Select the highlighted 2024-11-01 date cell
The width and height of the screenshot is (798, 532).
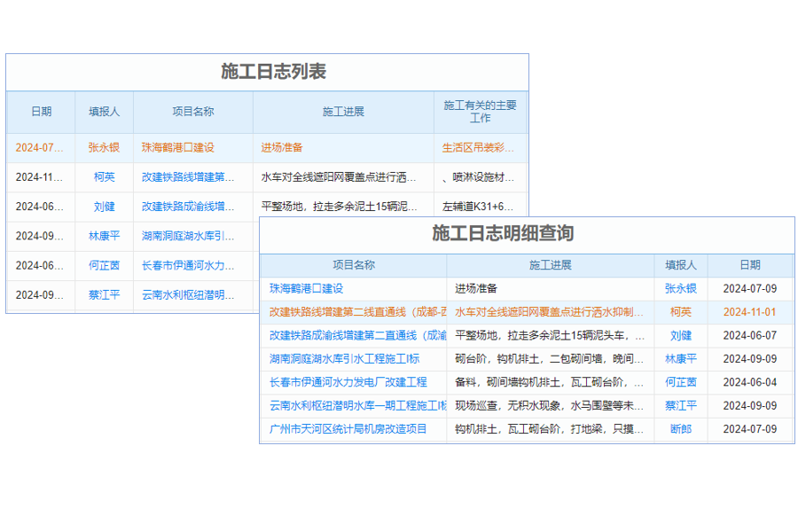point(751,310)
